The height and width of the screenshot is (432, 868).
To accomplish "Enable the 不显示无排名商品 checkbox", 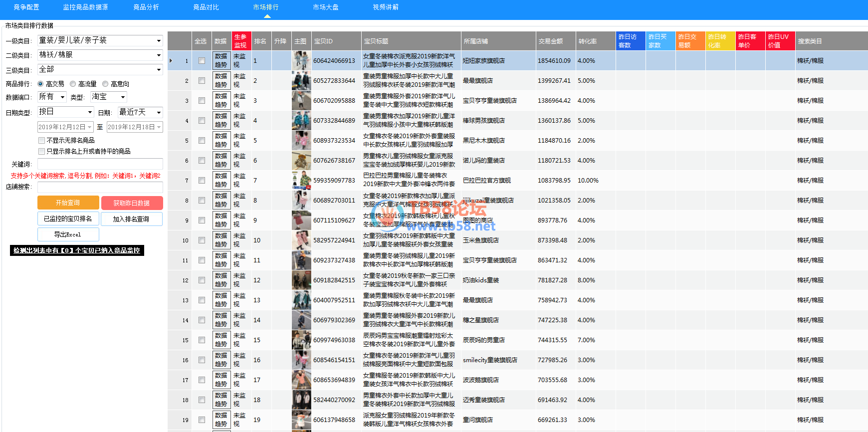I will coord(42,141).
